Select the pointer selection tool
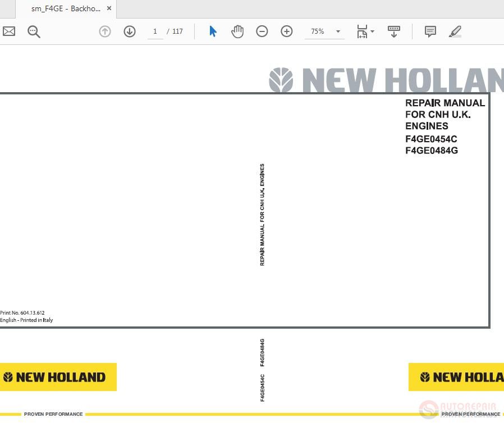 (213, 31)
